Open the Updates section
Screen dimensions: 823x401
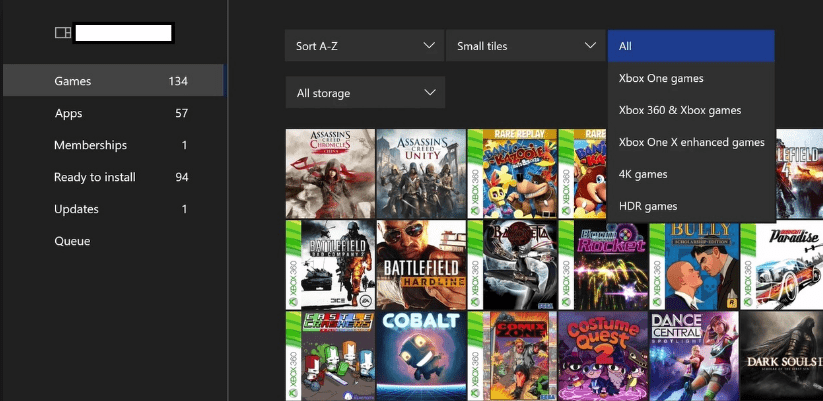click(x=113, y=209)
